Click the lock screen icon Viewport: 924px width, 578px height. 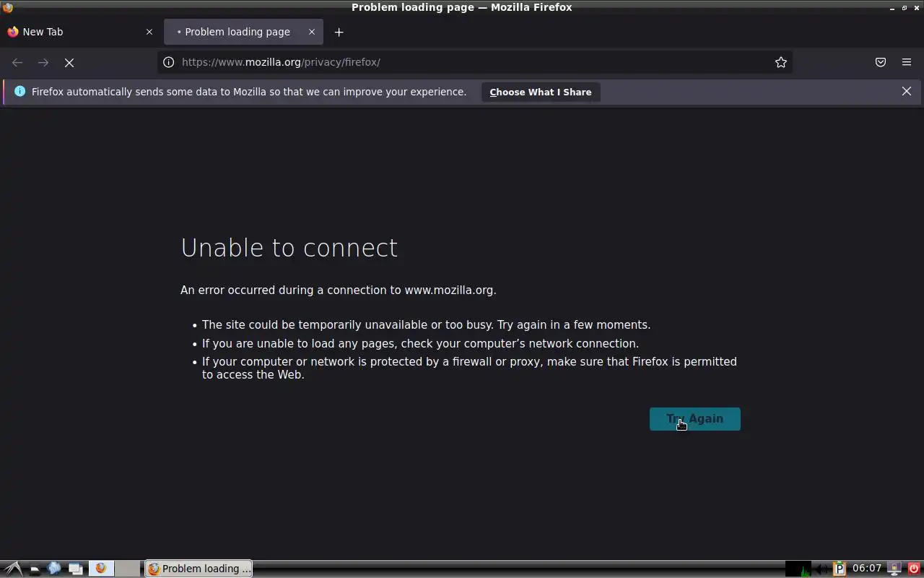894,569
